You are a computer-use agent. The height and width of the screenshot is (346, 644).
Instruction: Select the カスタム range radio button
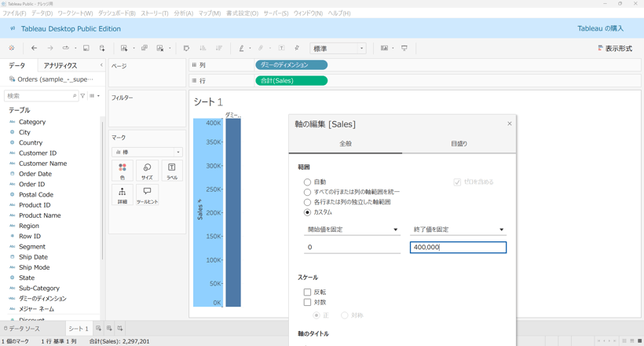(307, 212)
